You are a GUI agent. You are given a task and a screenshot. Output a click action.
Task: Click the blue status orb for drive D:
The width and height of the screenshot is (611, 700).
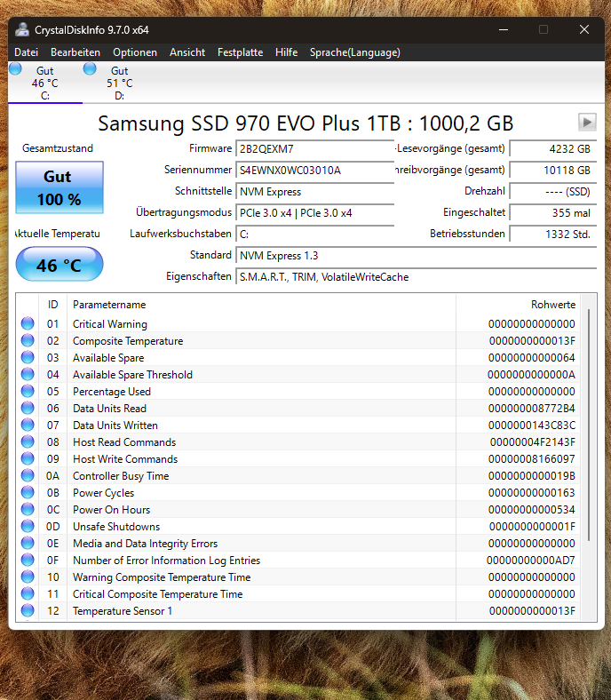tap(90, 68)
